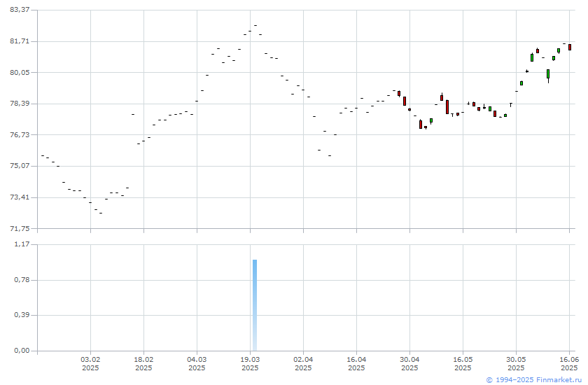Click the lowest price tick of the chart
This screenshot has width=588, height=385.
pyautogui.click(x=101, y=213)
